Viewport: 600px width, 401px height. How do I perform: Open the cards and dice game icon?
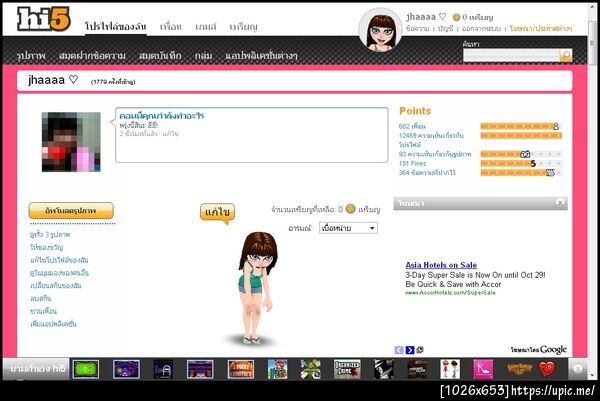coord(311,369)
